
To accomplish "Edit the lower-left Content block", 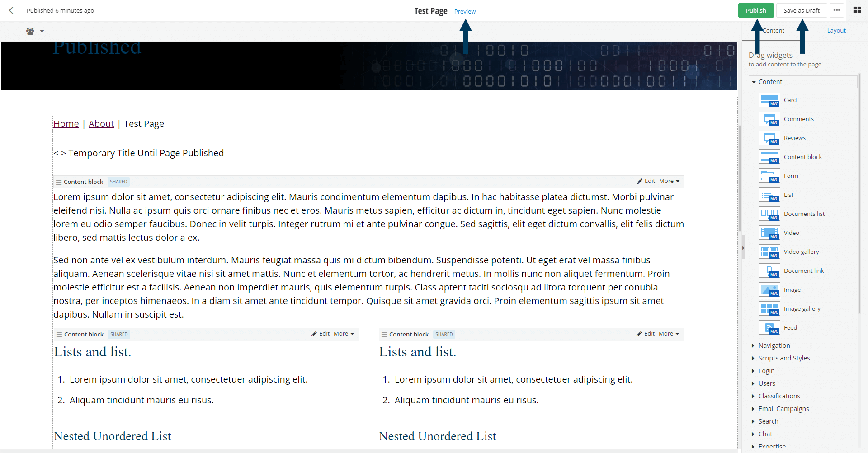I will [320, 334].
